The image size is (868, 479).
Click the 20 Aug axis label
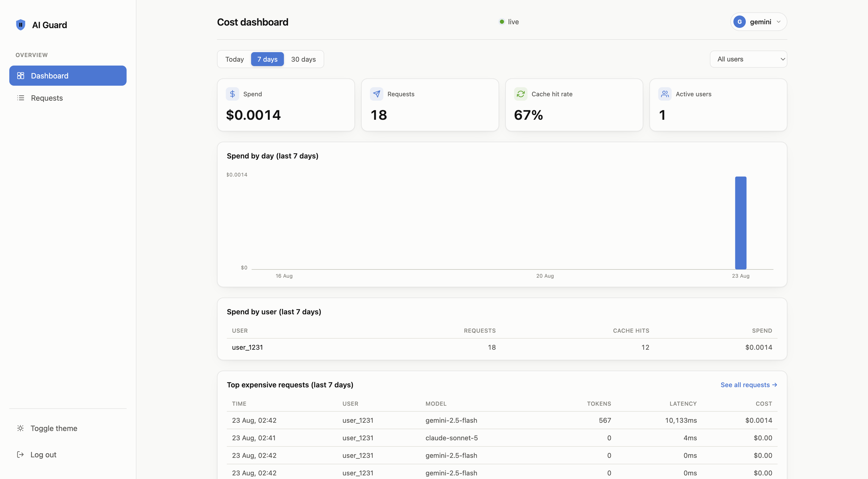coord(545,276)
